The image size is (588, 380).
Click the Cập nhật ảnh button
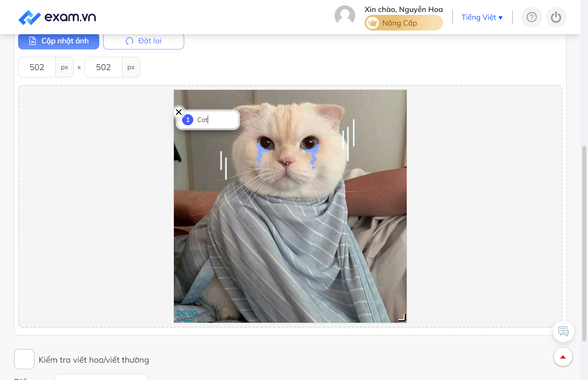[x=59, y=41]
